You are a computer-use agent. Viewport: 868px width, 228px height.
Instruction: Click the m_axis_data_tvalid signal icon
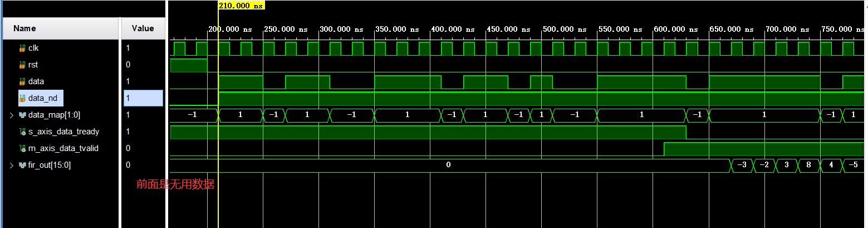(22, 149)
